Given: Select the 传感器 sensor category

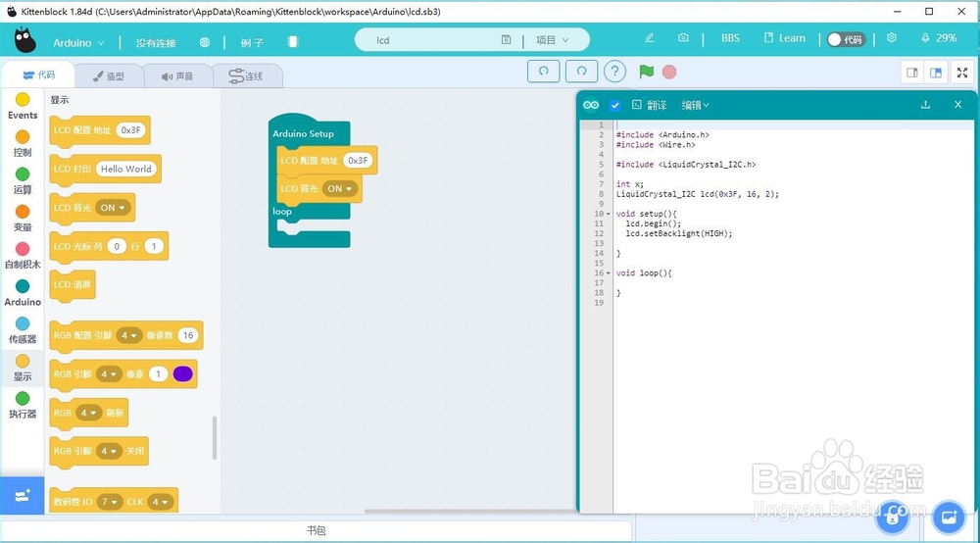Looking at the screenshot, I should (x=23, y=331).
